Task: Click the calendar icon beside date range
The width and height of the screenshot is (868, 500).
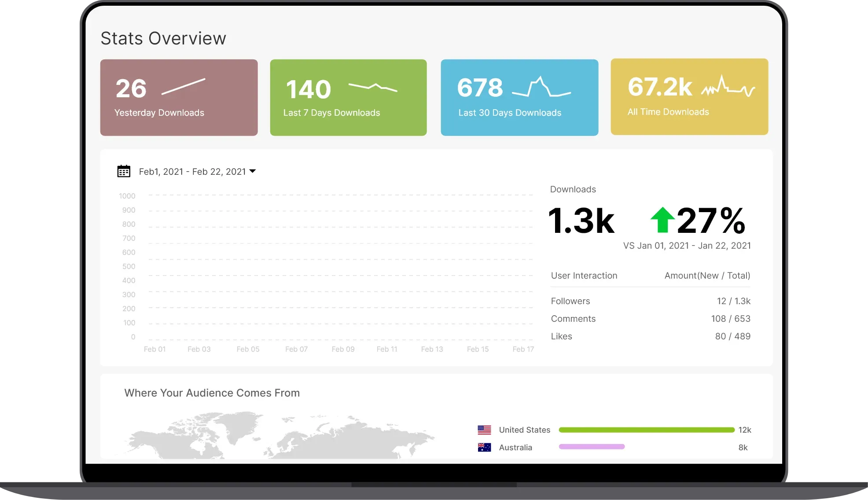Action: pyautogui.click(x=124, y=171)
